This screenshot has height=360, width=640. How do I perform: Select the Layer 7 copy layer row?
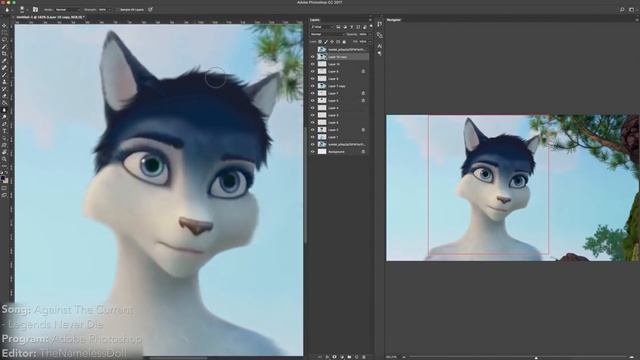coord(340,86)
